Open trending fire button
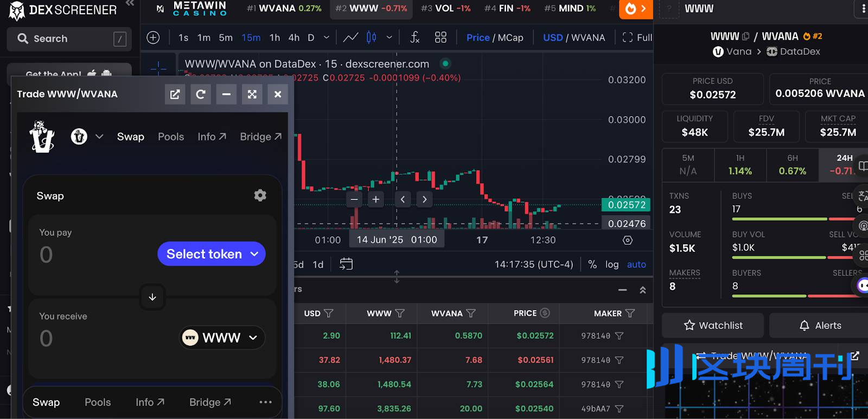Screen dimensions: 868x419 point(636,9)
